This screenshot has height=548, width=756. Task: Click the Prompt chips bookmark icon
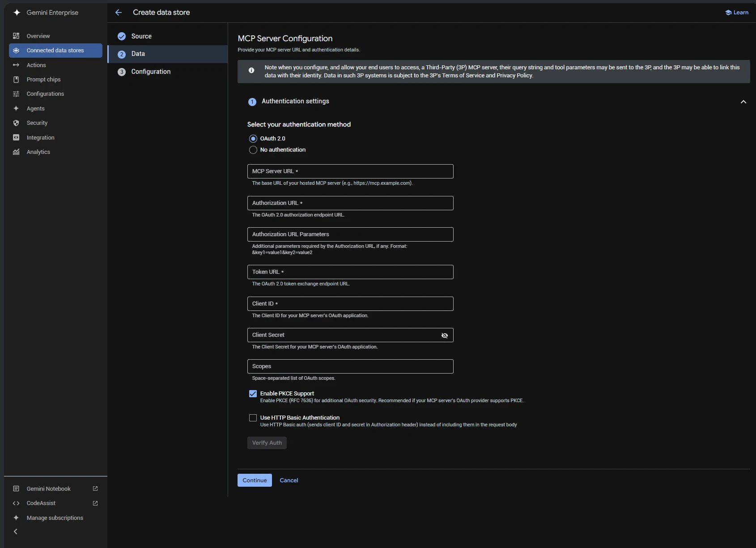16,80
